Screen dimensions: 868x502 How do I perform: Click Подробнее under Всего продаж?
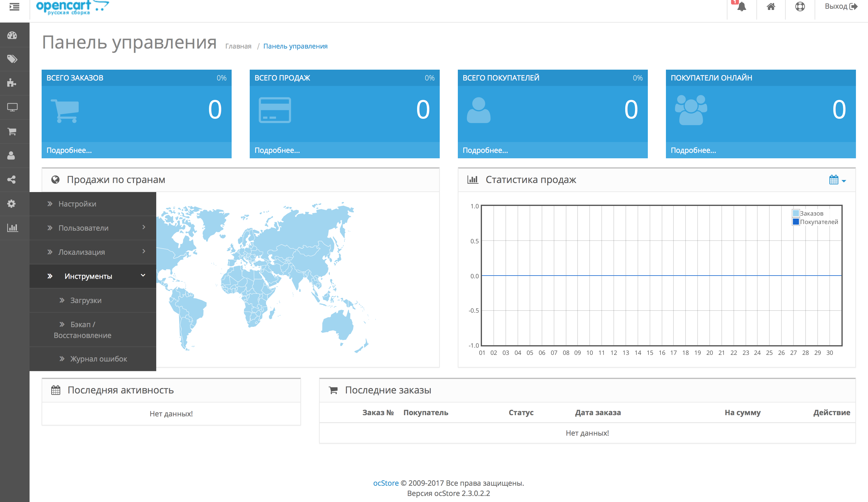point(277,150)
